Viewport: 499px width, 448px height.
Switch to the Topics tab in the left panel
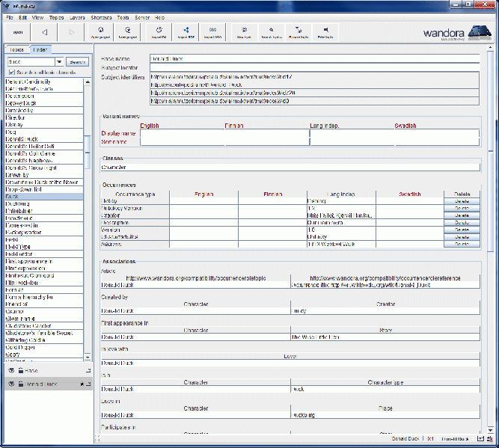(16, 49)
